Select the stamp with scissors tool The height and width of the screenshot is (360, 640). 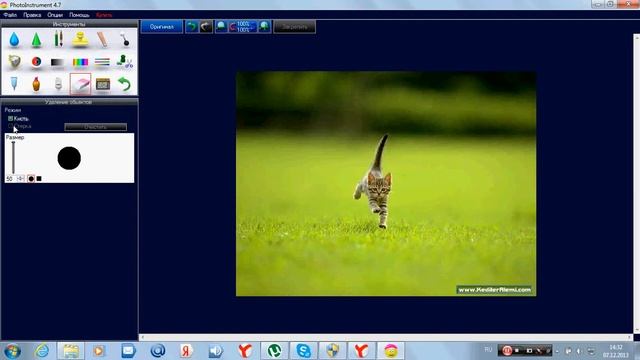124,62
